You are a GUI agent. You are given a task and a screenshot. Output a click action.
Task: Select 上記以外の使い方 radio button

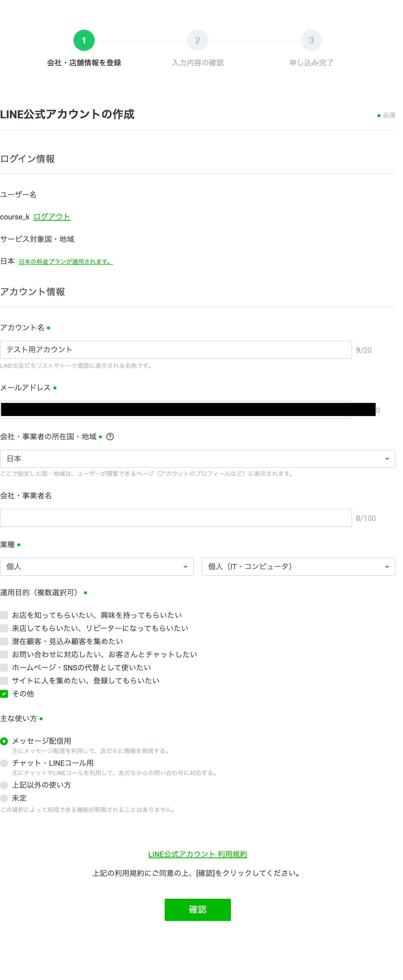(4, 785)
